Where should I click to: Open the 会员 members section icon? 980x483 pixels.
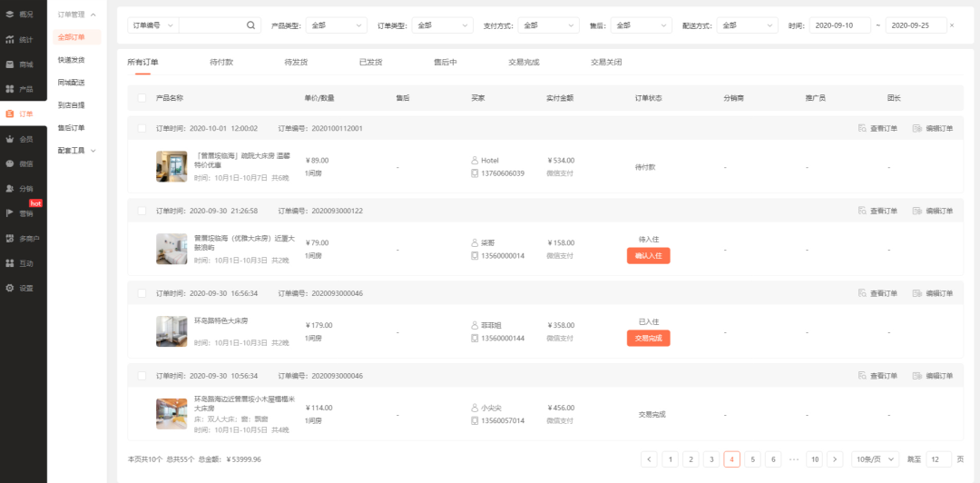pos(10,139)
